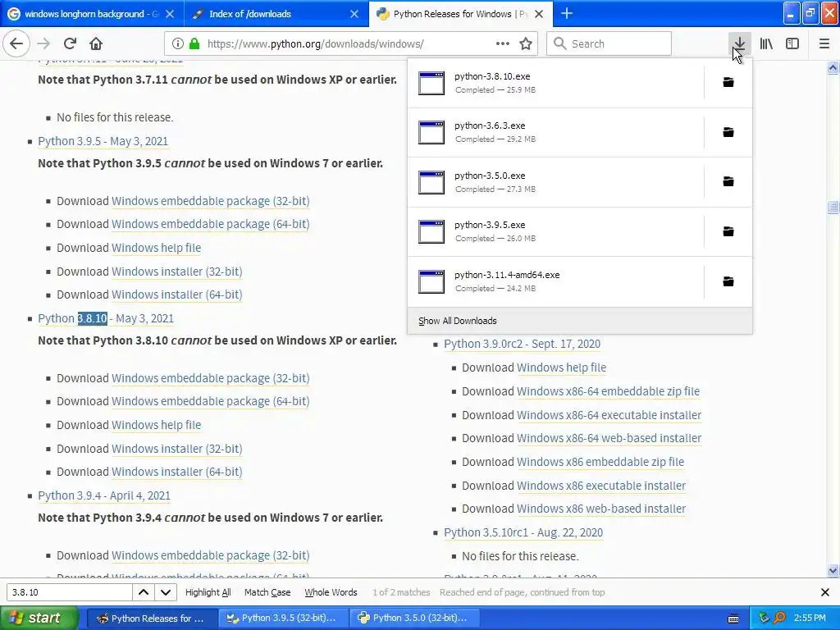840x630 pixels.
Task: Download Python 3.9.5 Windows installer (64-bit)
Action: coord(177,294)
